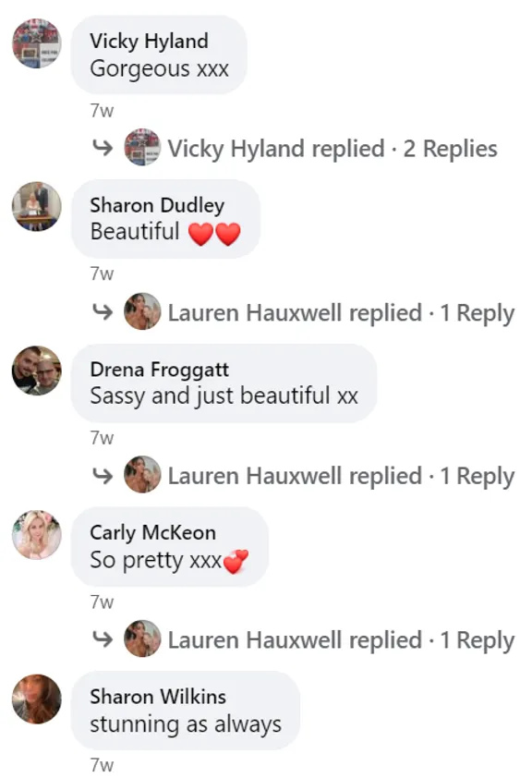This screenshot has height=778, width=532.
Task: Expand Vicky Hyland's 2 Replies thread
Action: tap(332, 149)
